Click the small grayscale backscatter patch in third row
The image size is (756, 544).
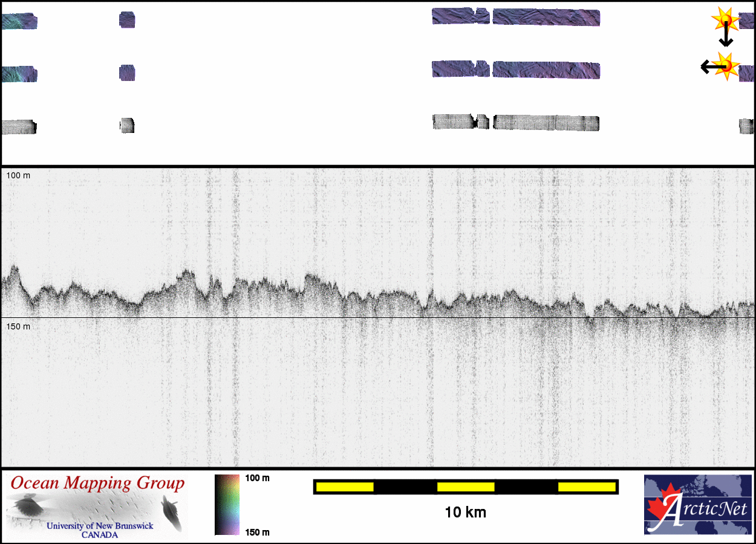coord(127,126)
